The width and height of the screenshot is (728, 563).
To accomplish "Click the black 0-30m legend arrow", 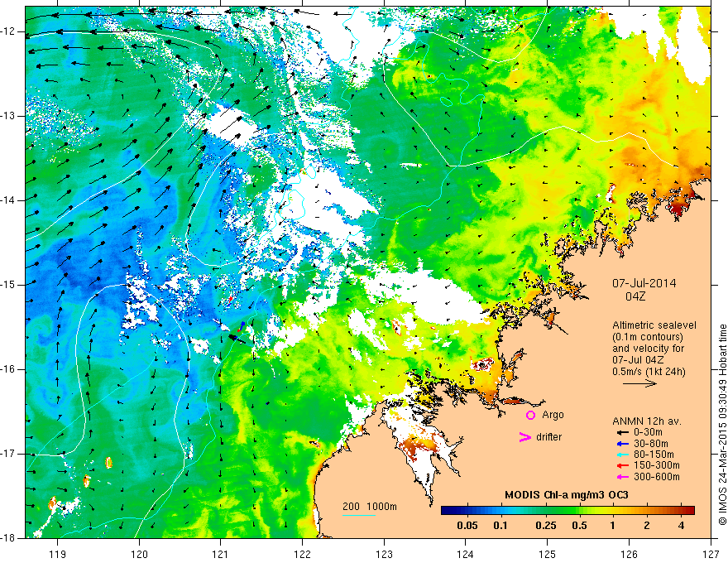I will click(x=622, y=432).
